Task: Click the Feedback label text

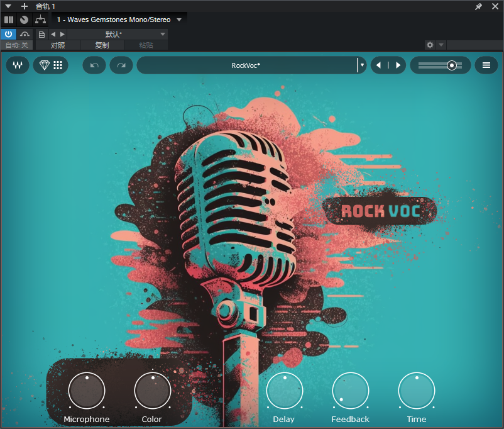Action: (x=351, y=419)
